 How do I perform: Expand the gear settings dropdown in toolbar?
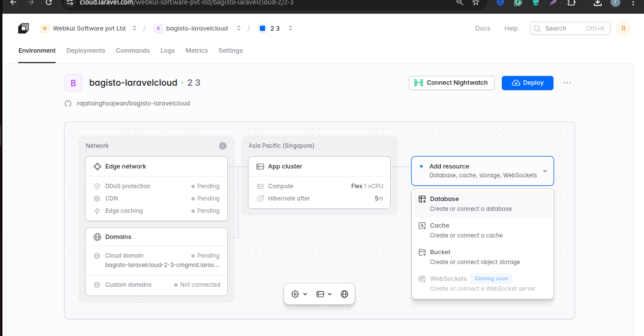[299, 294]
